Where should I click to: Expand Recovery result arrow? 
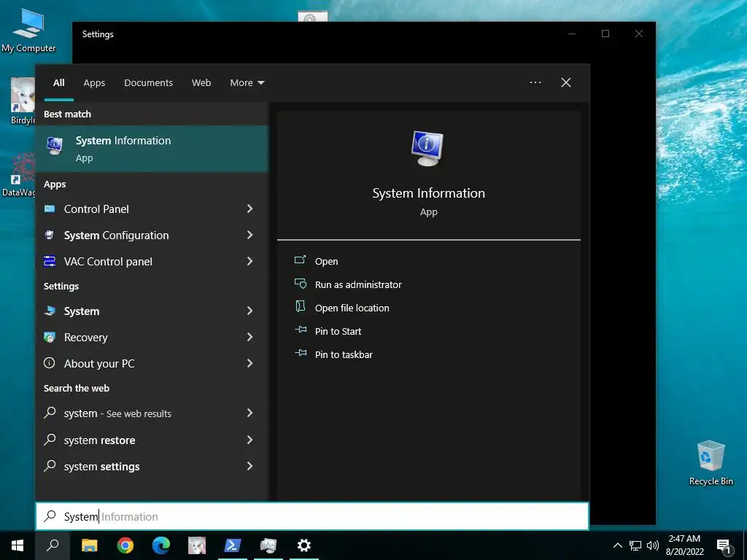pos(249,337)
